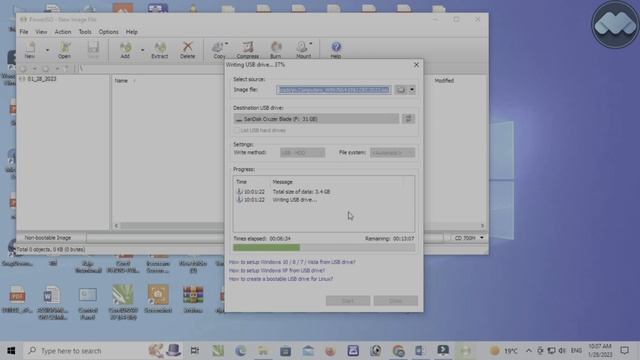Click the 'Non-bootable Image' status label

coord(48,238)
